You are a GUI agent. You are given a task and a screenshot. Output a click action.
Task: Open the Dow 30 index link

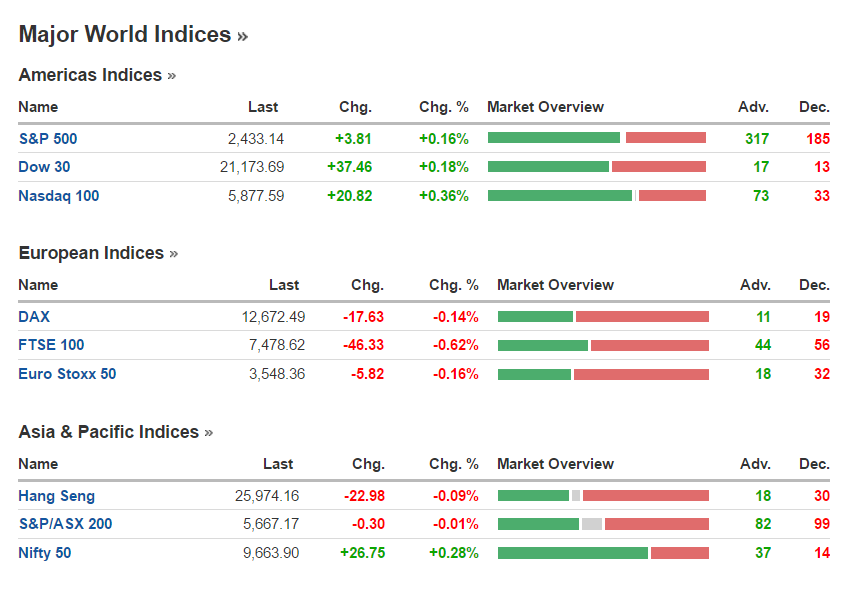click(44, 167)
